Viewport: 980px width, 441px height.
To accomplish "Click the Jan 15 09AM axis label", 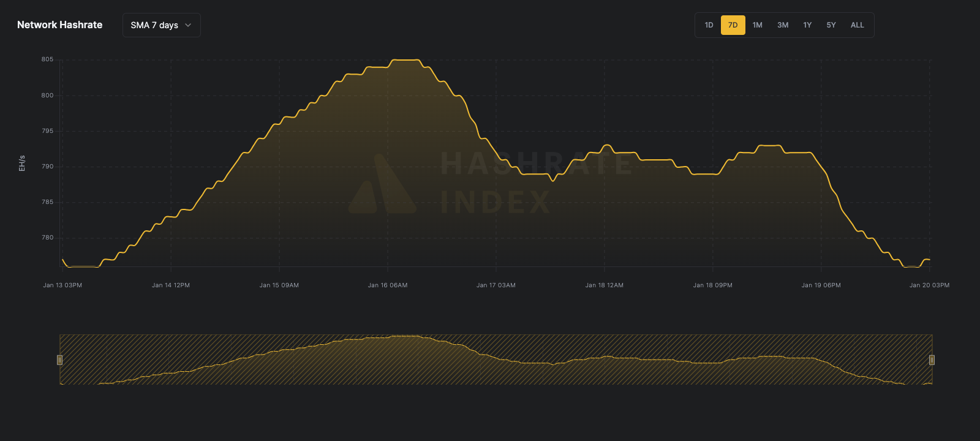I will 279,285.
